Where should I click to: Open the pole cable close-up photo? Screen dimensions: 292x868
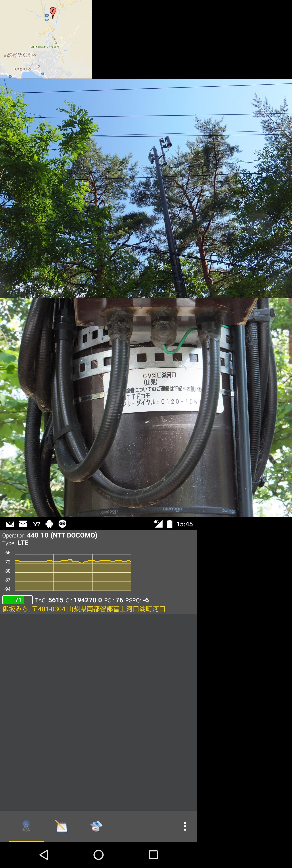pyautogui.click(x=146, y=407)
